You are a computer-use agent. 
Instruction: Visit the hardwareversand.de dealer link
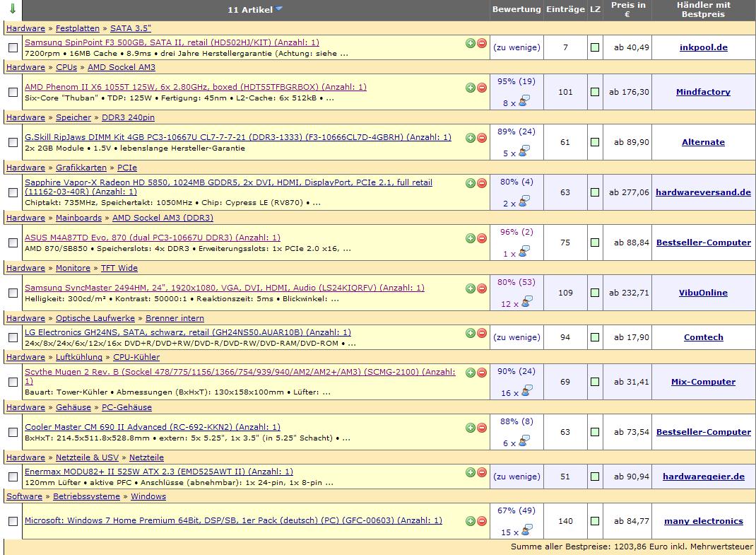703,192
